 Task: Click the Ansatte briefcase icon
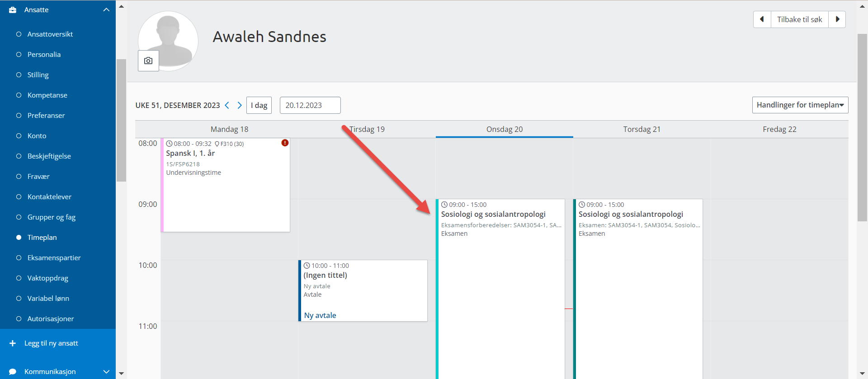pos(13,10)
